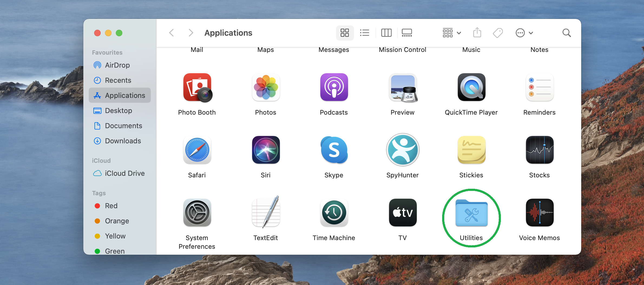Open the Time Machine icon

click(x=334, y=213)
